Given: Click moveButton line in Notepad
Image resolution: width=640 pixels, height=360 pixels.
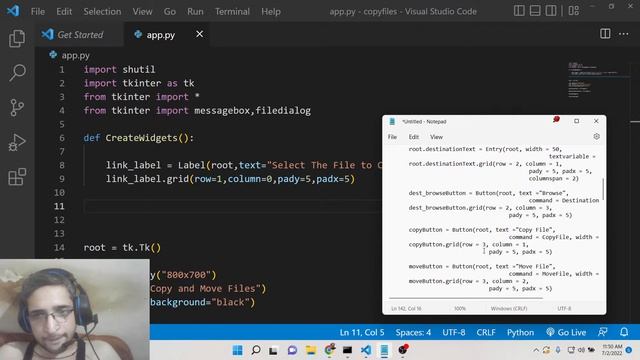Looking at the screenshot, I should click(x=481, y=267).
